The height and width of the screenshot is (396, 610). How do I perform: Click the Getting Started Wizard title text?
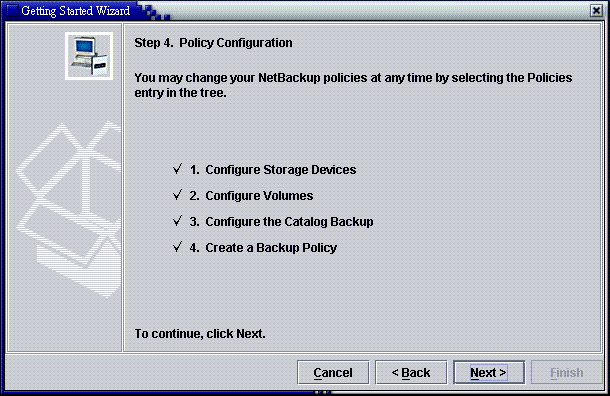coord(75,11)
